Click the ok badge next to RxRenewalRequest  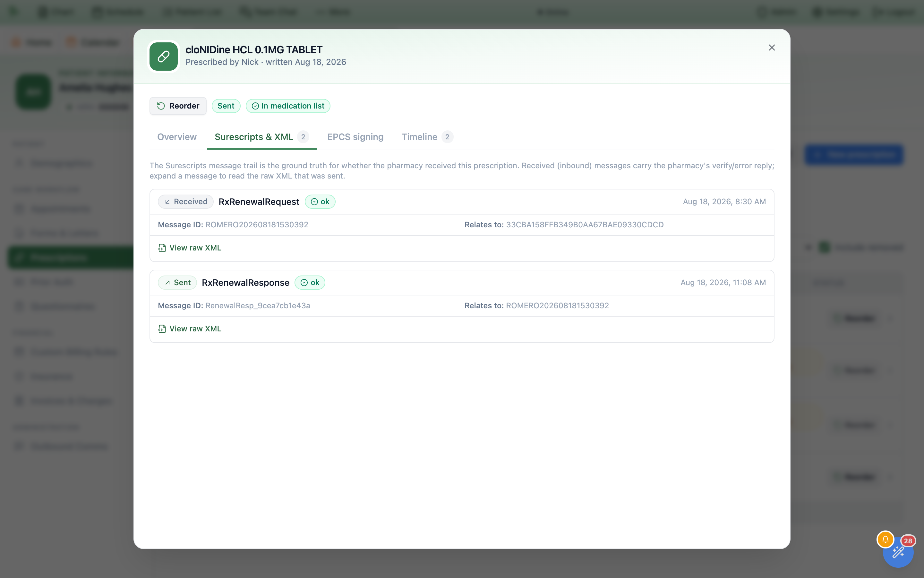coord(320,202)
